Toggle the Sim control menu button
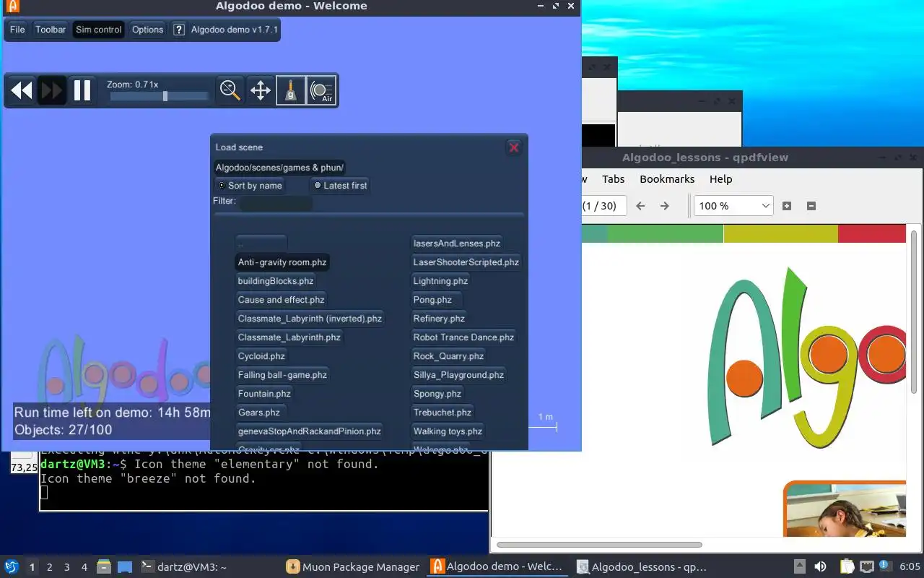924x578 pixels. tap(99, 30)
